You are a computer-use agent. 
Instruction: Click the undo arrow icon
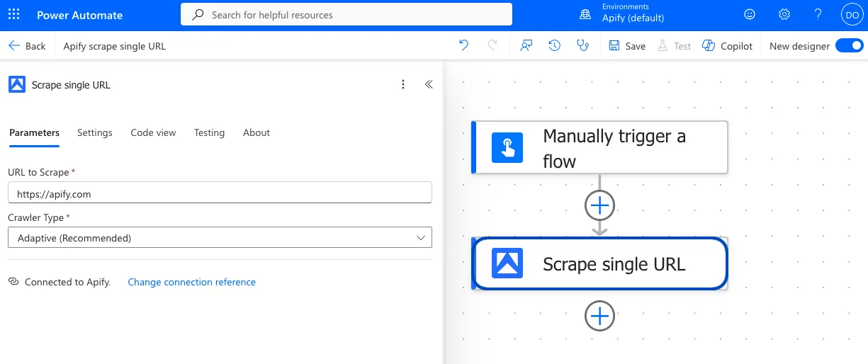click(463, 45)
